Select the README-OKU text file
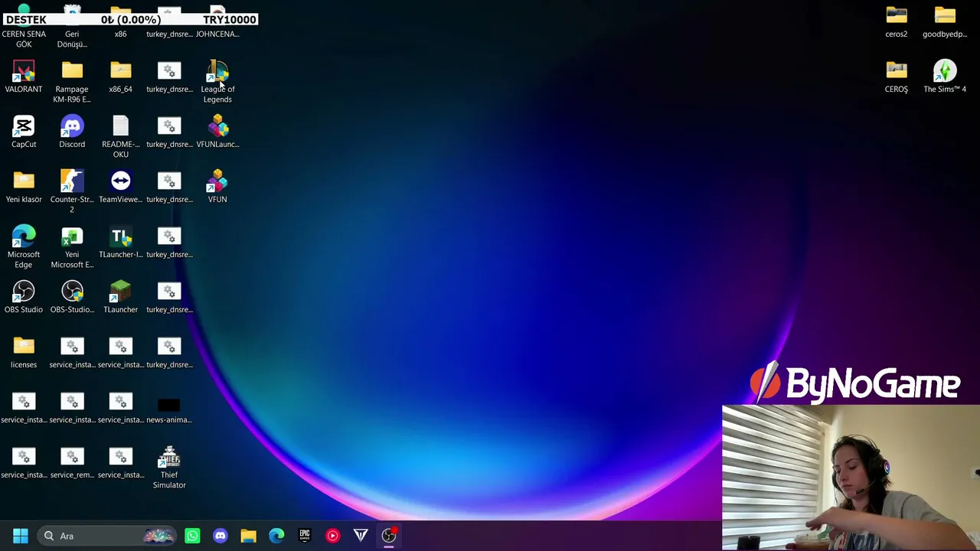Screen dimensions: 980x551 coord(120,137)
